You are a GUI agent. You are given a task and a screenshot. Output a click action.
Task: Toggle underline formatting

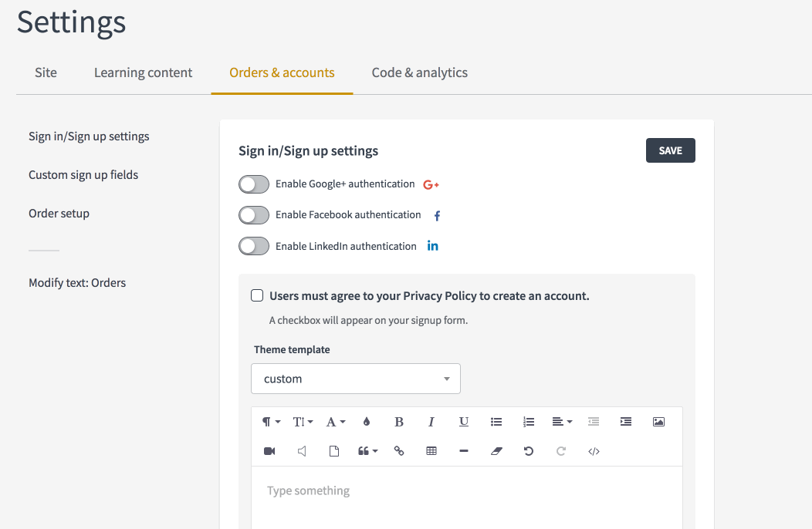463,422
